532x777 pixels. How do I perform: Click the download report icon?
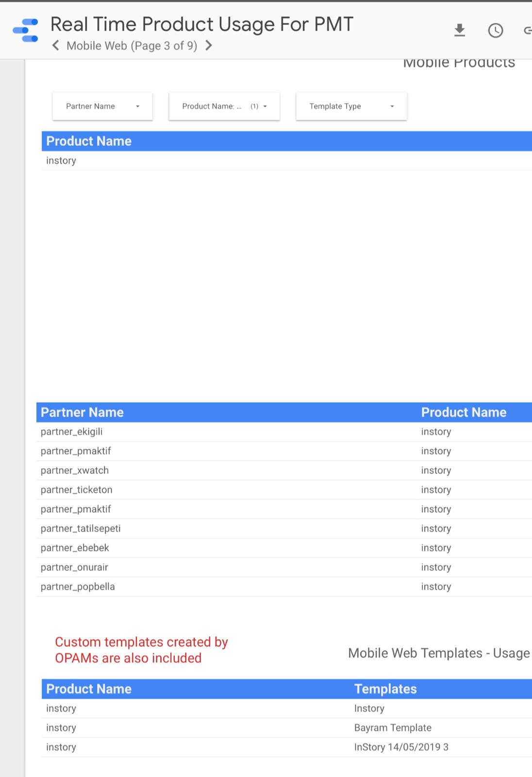pos(459,31)
